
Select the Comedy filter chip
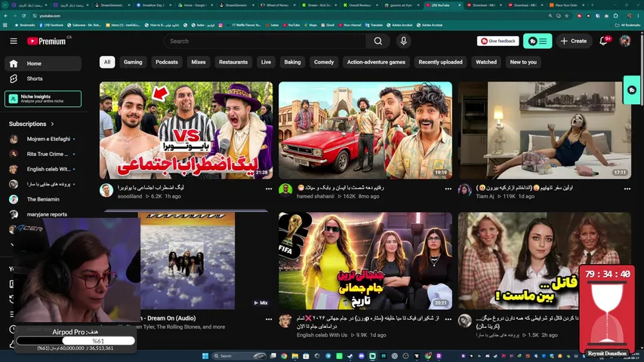tap(324, 62)
